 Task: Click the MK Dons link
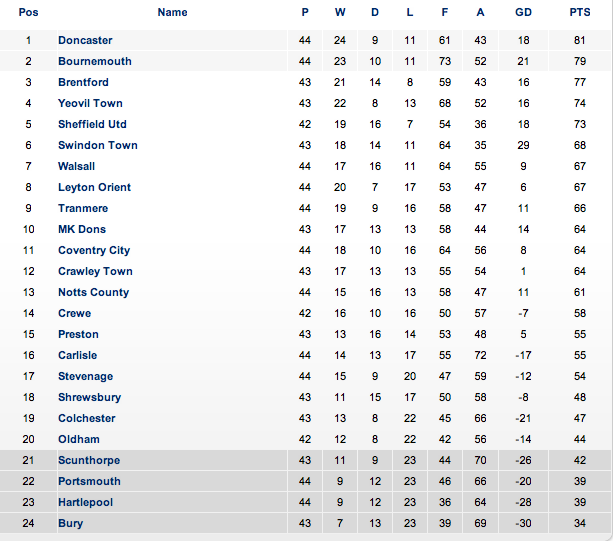coord(81,229)
